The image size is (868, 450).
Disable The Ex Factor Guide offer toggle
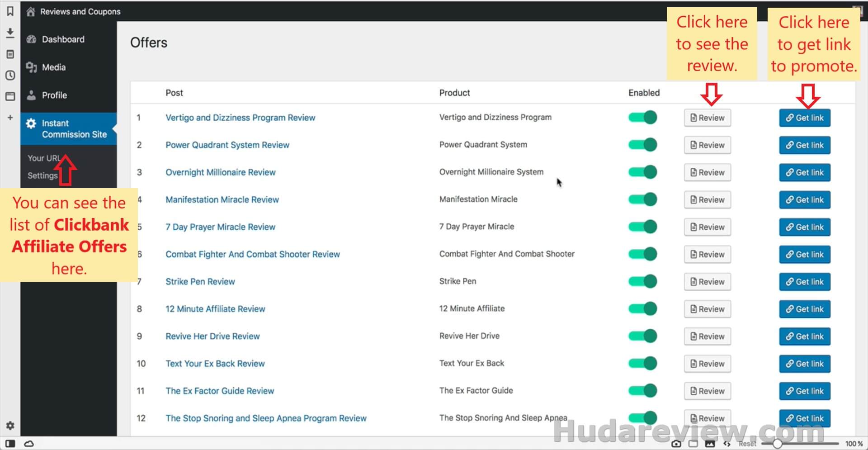(x=642, y=391)
